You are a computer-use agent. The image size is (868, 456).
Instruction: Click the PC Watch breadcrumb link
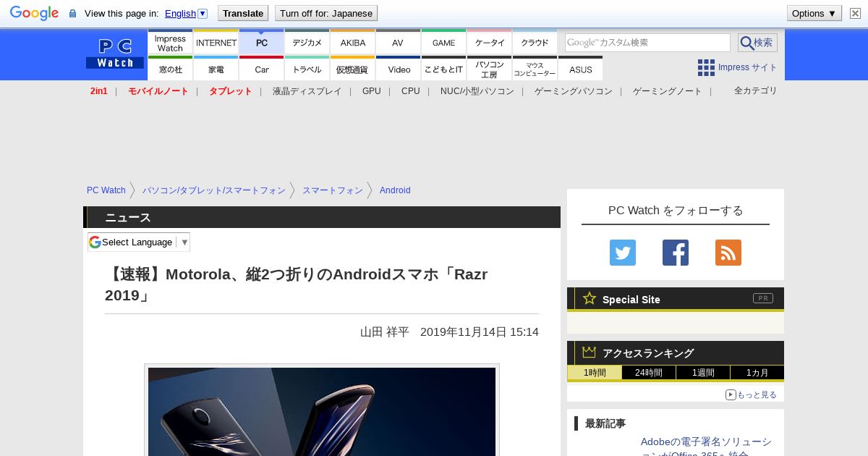click(106, 190)
